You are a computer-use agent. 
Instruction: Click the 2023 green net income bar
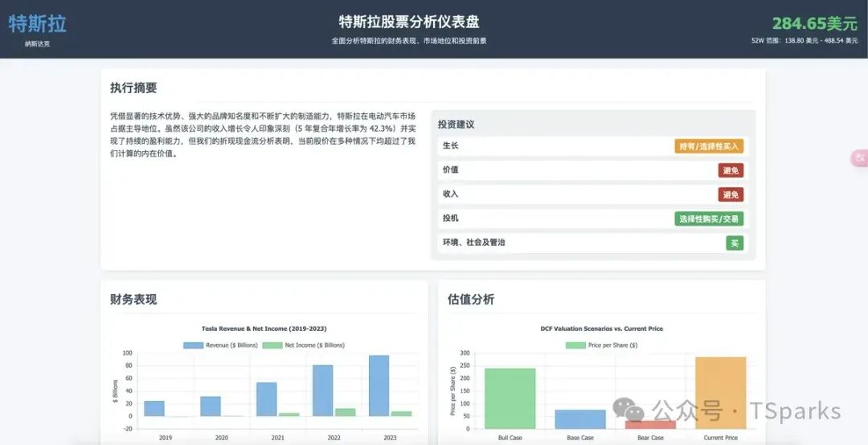click(401, 414)
